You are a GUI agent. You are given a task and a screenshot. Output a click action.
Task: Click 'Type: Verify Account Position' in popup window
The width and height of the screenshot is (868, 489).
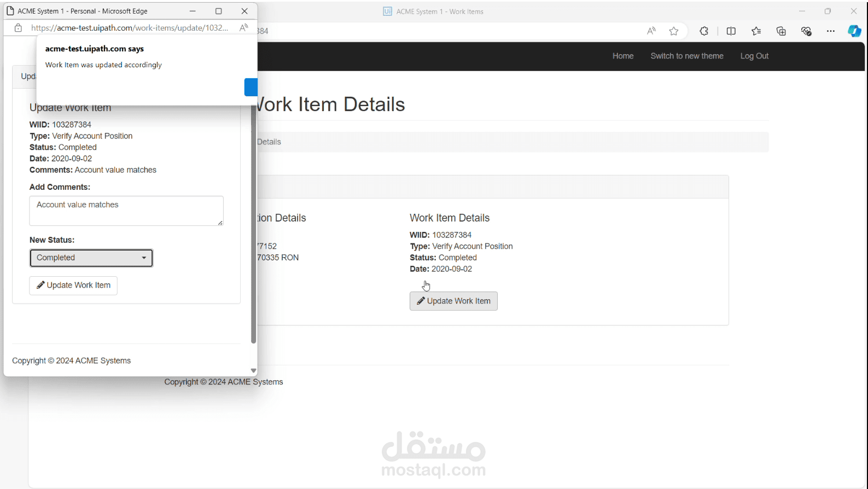coord(81,136)
